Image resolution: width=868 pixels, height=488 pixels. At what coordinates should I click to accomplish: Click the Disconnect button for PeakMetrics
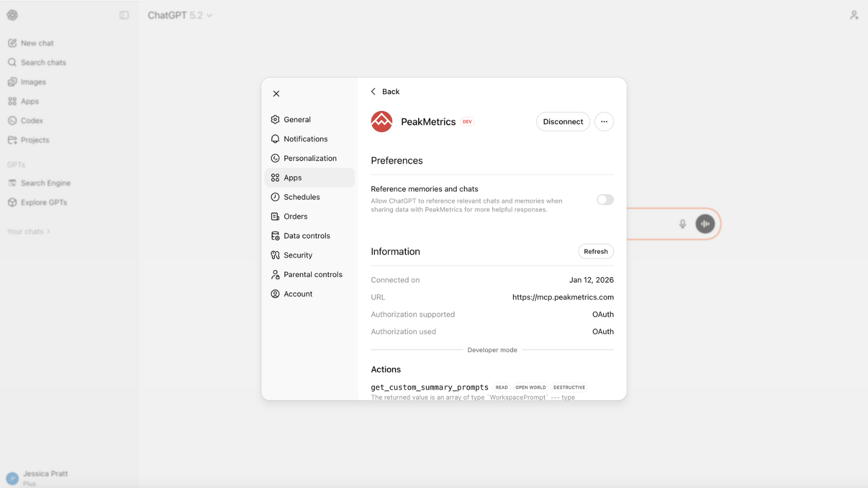click(x=563, y=121)
